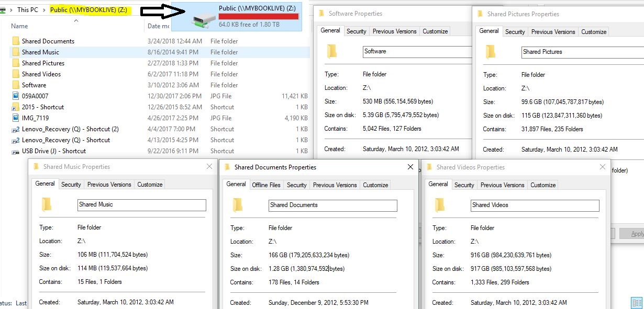644x309 pixels.
Task: Sort files by the Date modified column header
Action: [x=158, y=26]
